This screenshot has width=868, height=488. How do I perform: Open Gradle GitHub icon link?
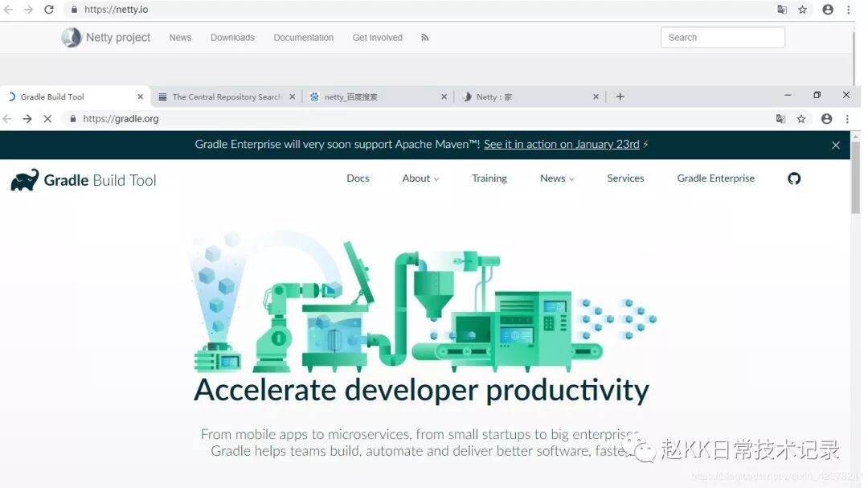[794, 178]
